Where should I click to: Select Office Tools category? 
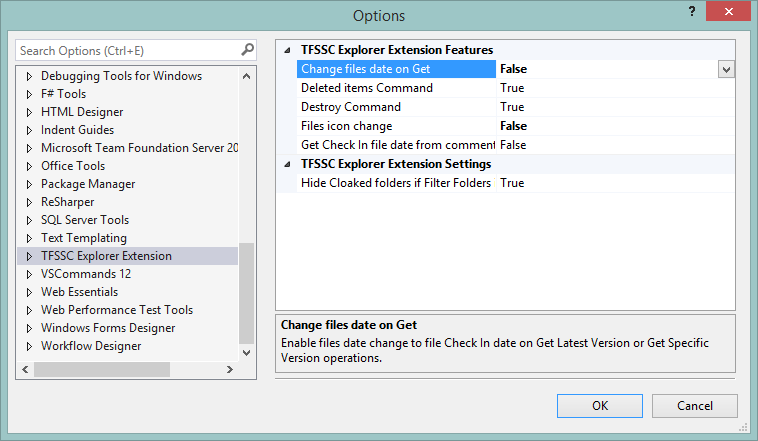[x=73, y=166]
